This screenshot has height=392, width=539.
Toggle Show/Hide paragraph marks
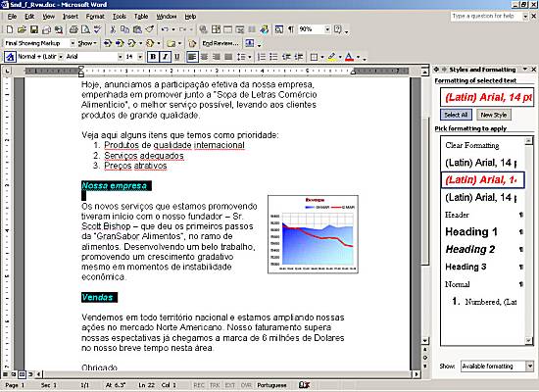[x=291, y=29]
